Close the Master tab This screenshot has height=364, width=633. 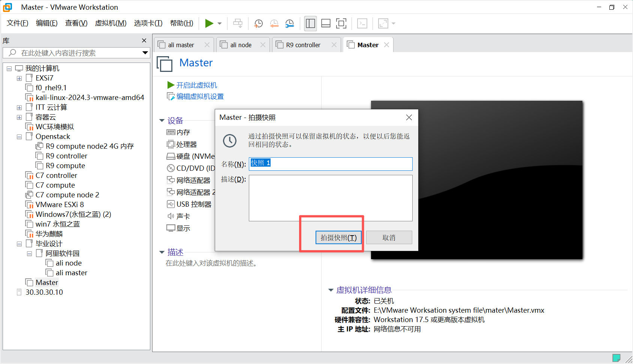point(386,45)
